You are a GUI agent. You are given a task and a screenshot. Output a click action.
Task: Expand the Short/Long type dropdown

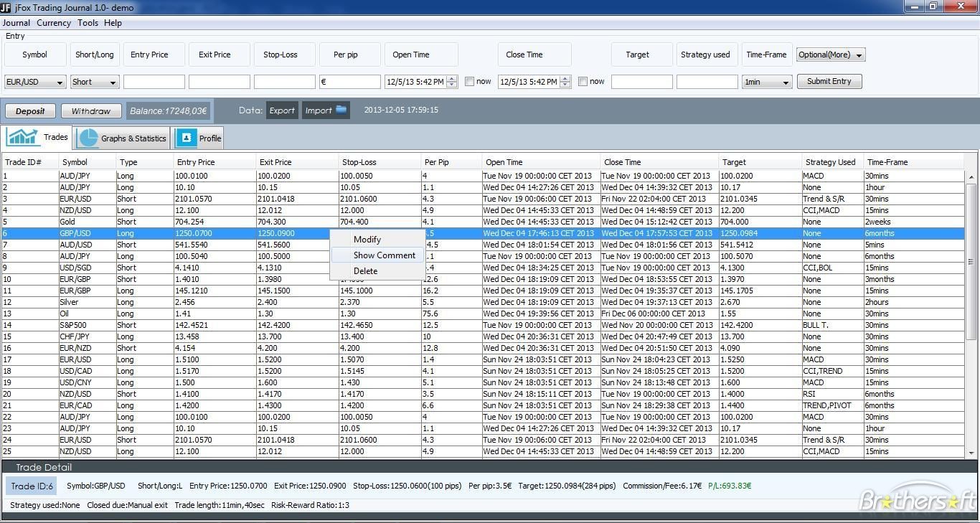coord(94,82)
